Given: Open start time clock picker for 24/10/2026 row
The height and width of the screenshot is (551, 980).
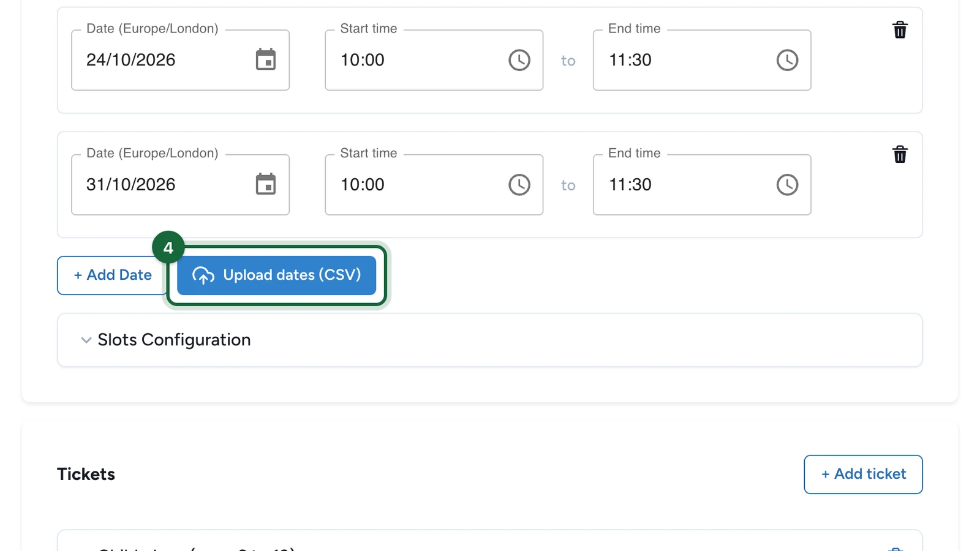Looking at the screenshot, I should pos(519,60).
